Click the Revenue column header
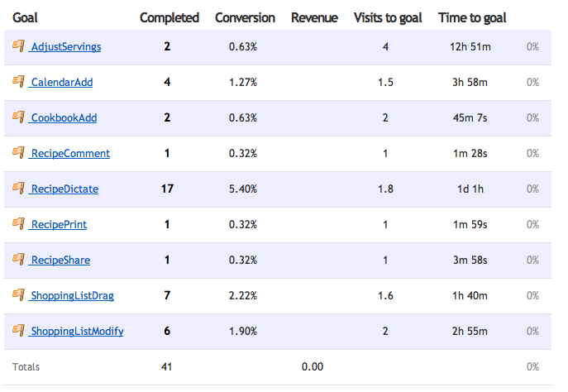The width and height of the screenshot is (568, 392). [x=314, y=17]
